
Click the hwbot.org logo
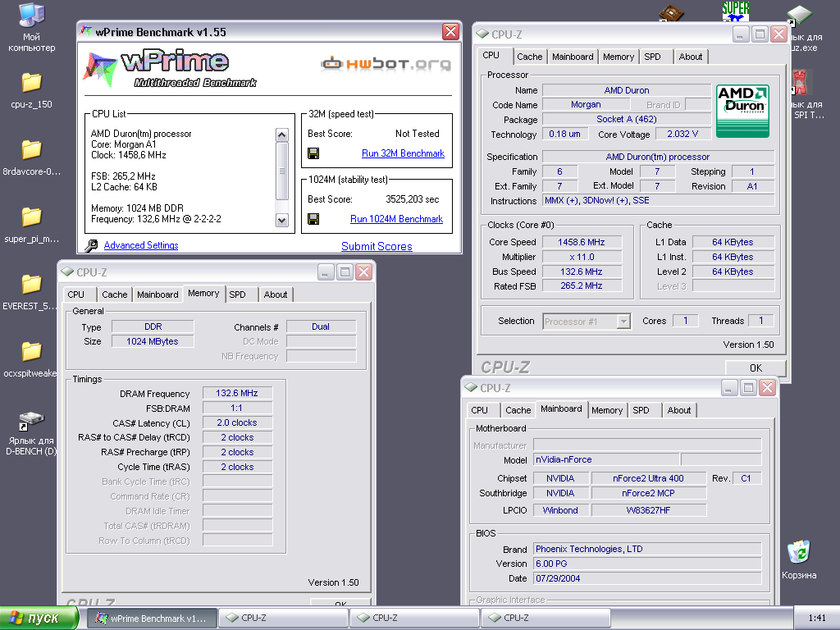tap(386, 64)
